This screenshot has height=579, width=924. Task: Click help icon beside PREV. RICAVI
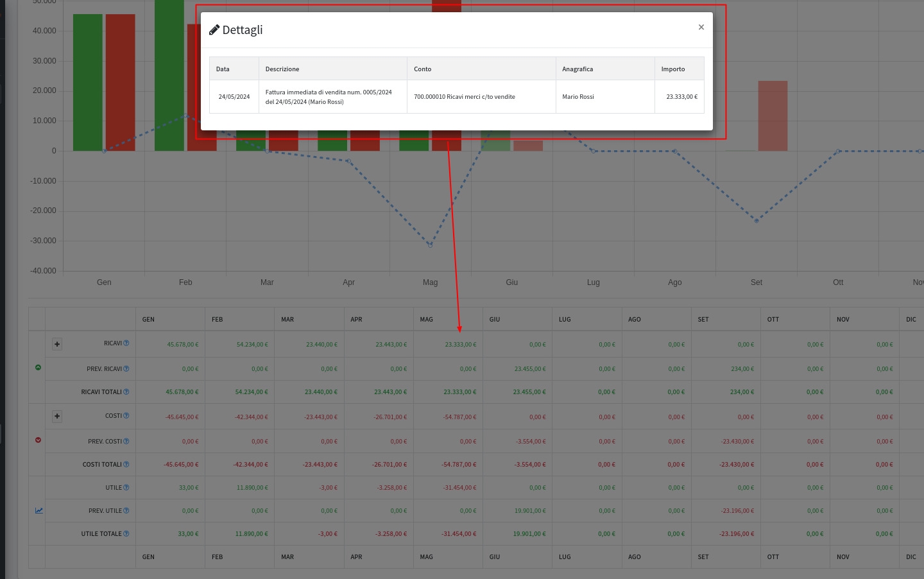click(126, 368)
